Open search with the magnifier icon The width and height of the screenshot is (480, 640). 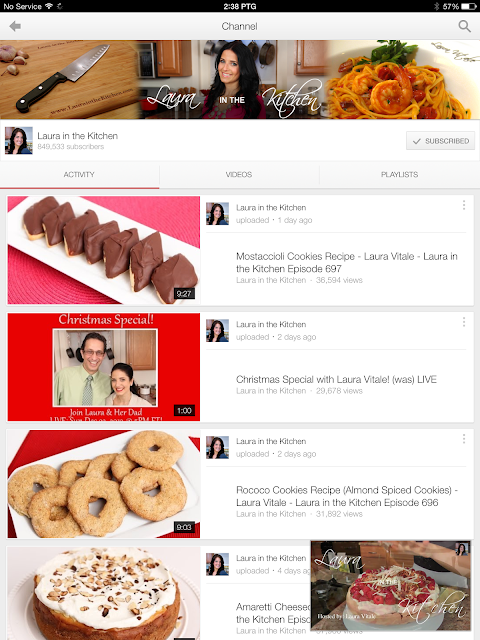(x=464, y=27)
